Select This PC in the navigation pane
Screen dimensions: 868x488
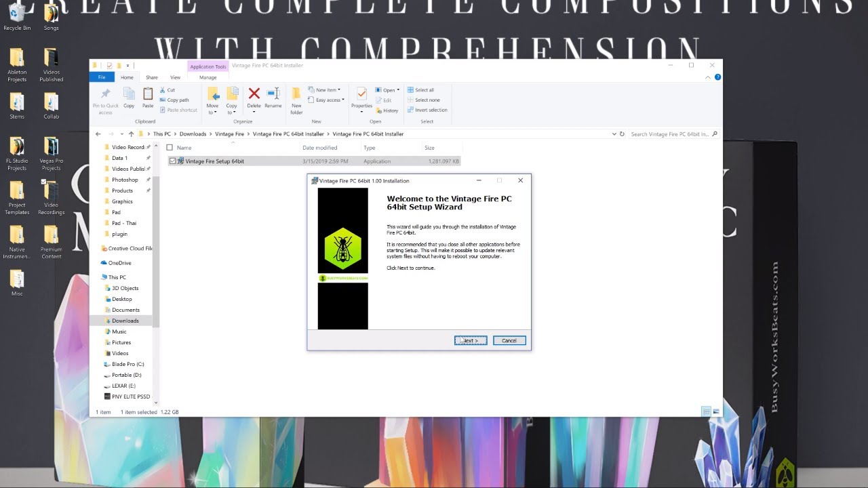(117, 277)
